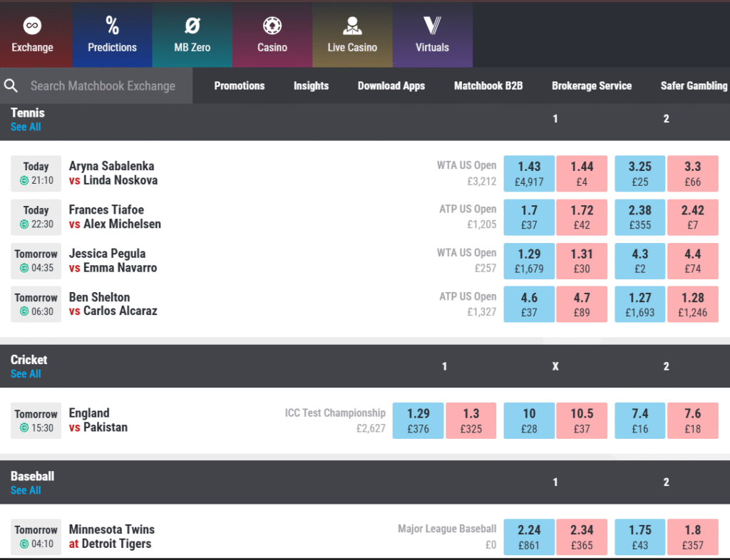Screen dimensions: 730x560
Task: Open Minnesota Twins at Detroit Tigers game
Action: (x=111, y=536)
